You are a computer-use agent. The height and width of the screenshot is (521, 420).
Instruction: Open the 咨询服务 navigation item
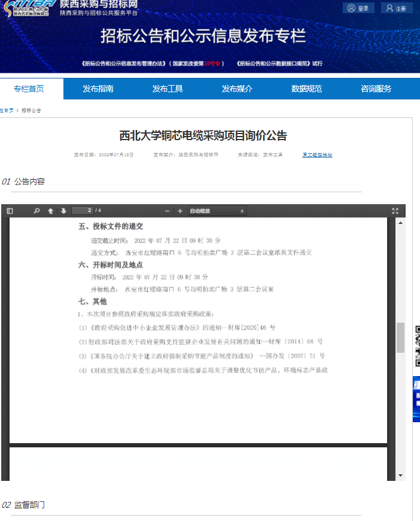(x=376, y=89)
